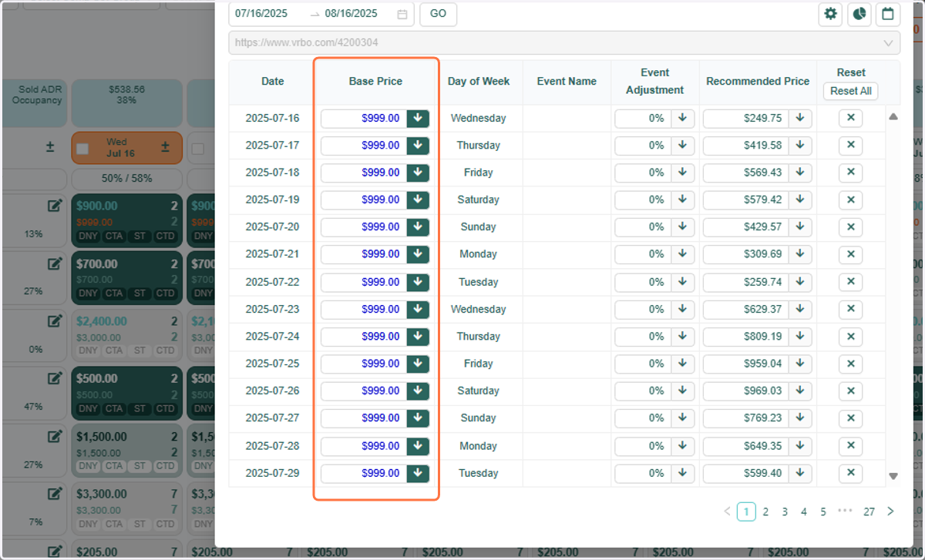Image resolution: width=925 pixels, height=560 pixels.
Task: Jump to last page 27
Action: (x=869, y=511)
